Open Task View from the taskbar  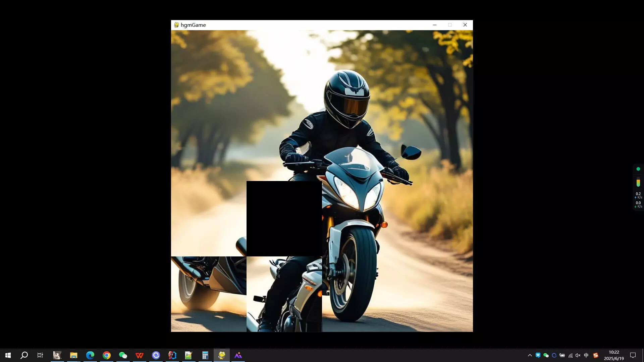[x=40, y=355]
